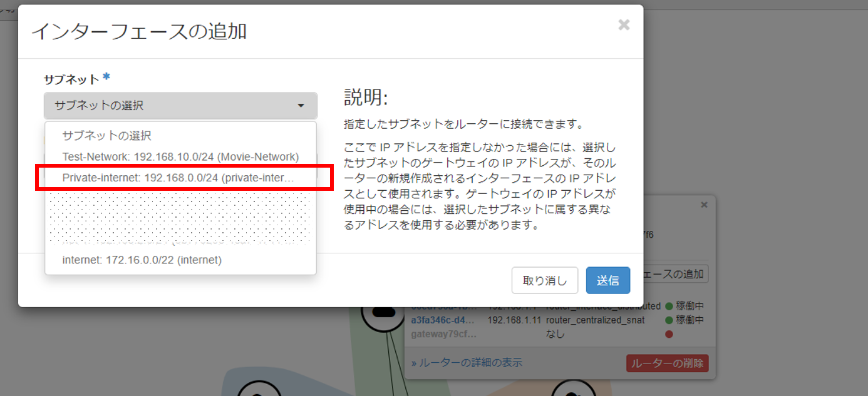Screen dimensions: 868x396
Task: Click the bottom-left topology node circle
Action: [259, 389]
